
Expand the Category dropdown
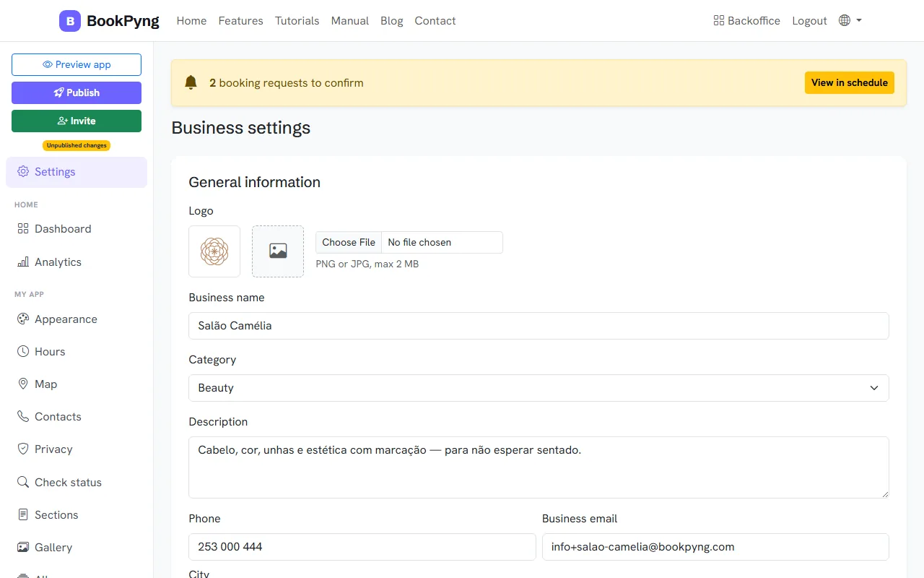coord(539,388)
